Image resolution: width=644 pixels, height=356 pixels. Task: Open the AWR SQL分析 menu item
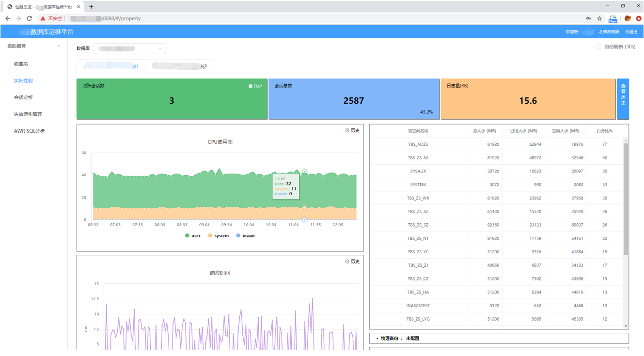point(30,131)
